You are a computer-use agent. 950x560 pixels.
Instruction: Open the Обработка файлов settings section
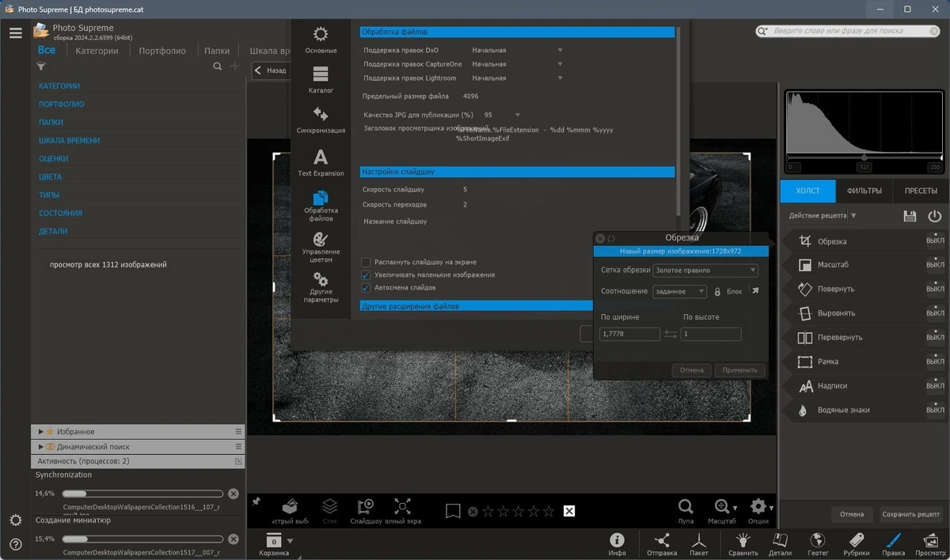pos(321,206)
